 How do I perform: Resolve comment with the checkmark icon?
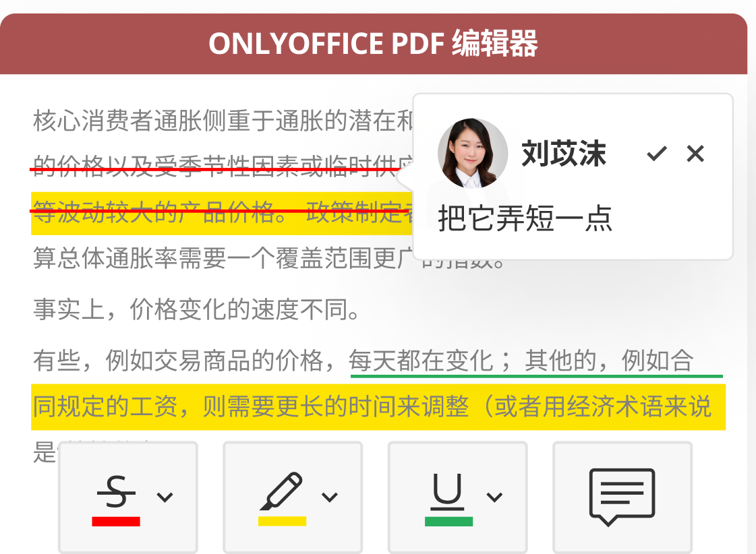(657, 154)
